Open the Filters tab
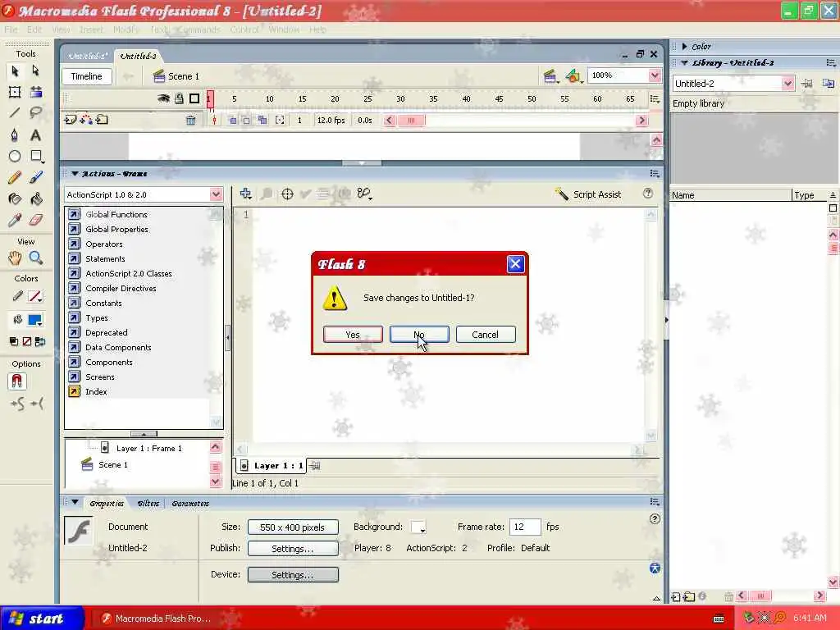840x630 pixels. point(148,504)
